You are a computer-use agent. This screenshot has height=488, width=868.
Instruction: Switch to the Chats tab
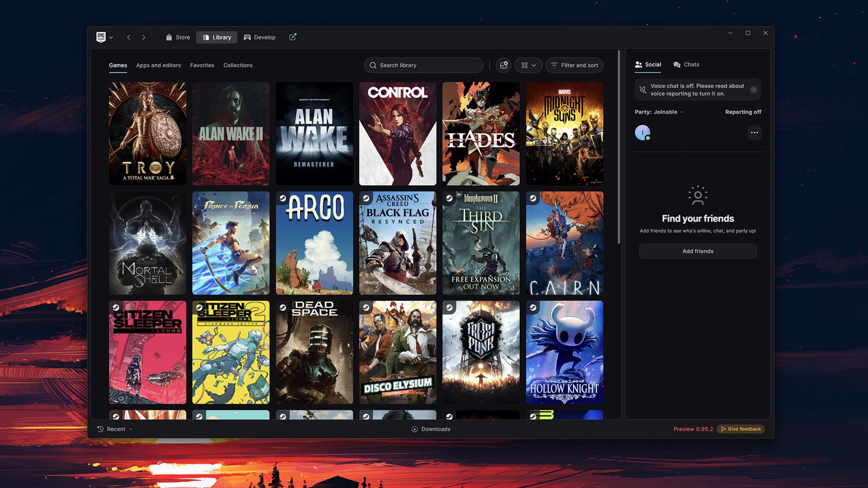pyautogui.click(x=686, y=65)
